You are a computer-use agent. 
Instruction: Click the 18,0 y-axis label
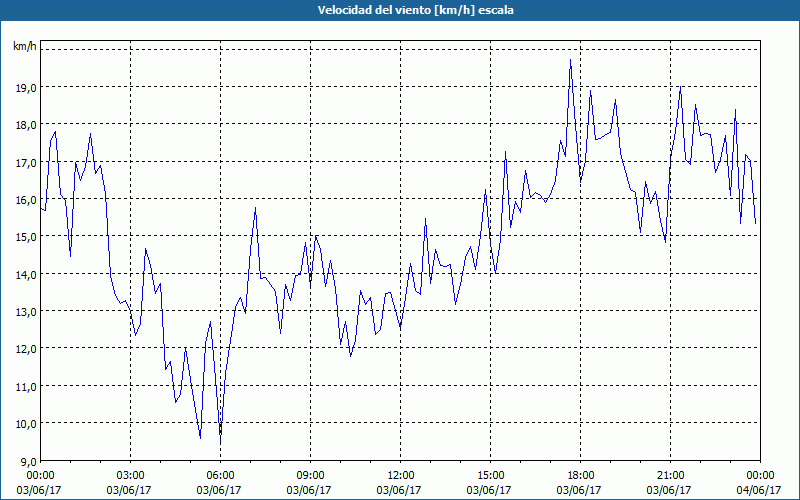[x=27, y=125]
